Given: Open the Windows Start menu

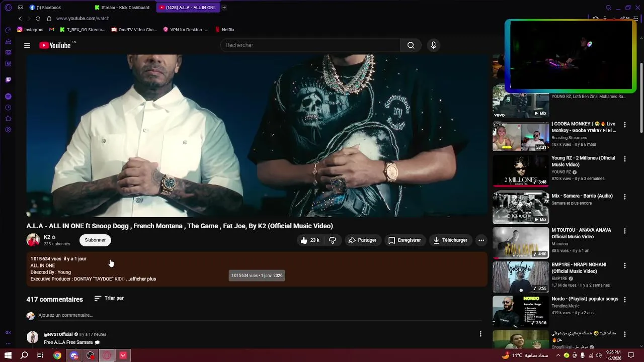Looking at the screenshot, I should (8, 355).
